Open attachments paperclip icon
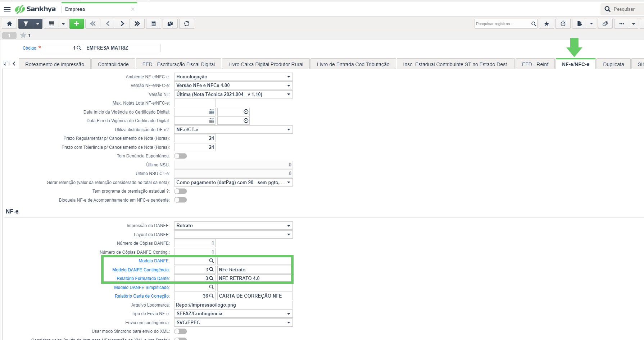Viewport: 644px width, 340px height. pyautogui.click(x=605, y=24)
